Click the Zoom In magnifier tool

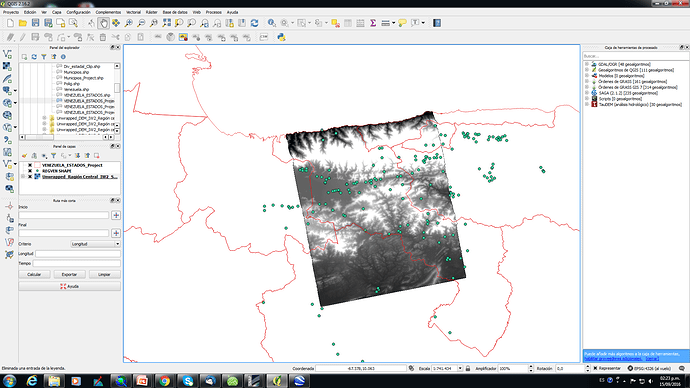point(128,23)
